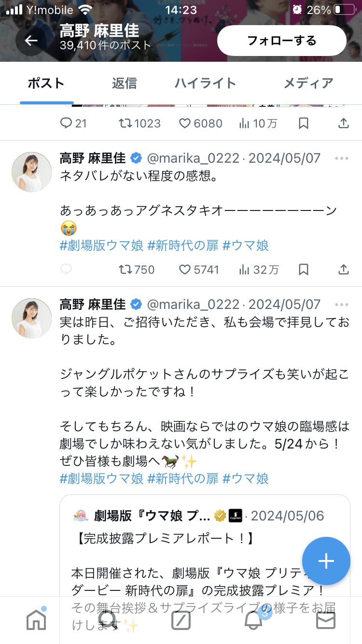This screenshot has width=362, height=644.
Task: Switch to the 返信 tab
Action: tap(124, 83)
